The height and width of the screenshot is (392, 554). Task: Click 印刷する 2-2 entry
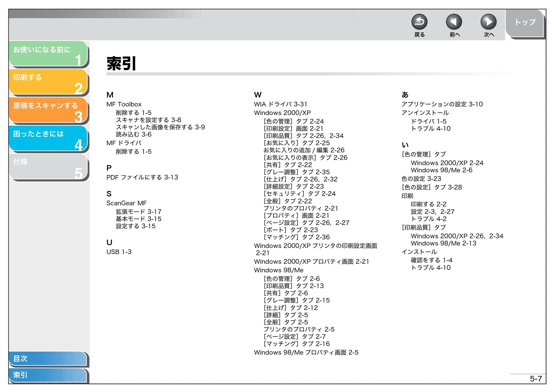pos(429,204)
